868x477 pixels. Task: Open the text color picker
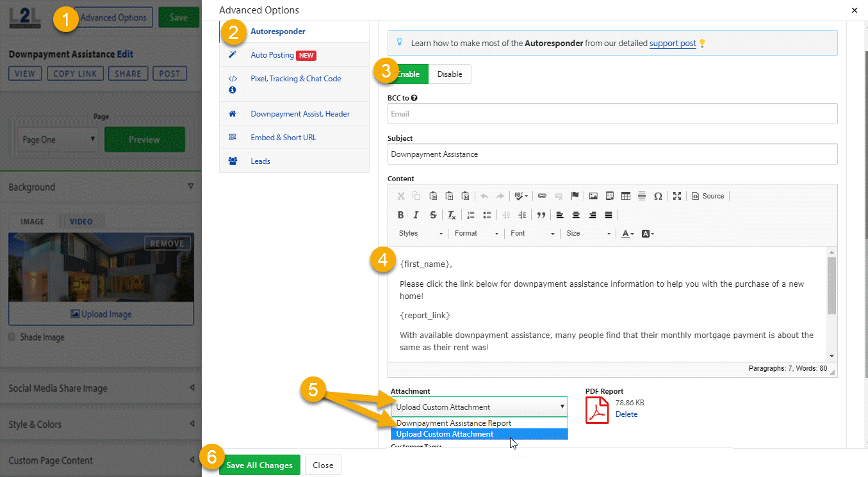pyautogui.click(x=628, y=234)
